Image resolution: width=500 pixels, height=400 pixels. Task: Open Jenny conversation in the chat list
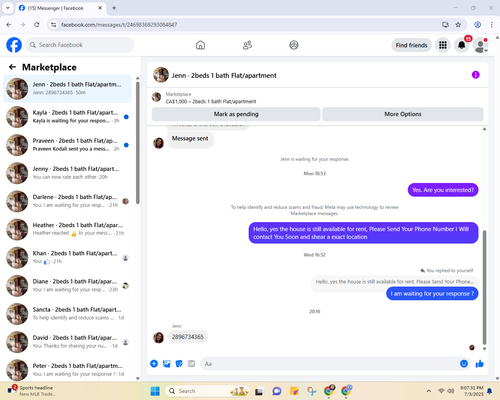(67, 173)
